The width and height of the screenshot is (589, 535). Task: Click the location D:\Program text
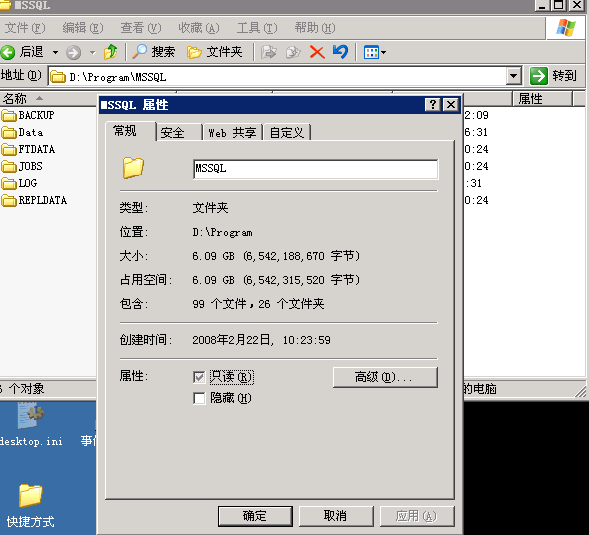222,233
